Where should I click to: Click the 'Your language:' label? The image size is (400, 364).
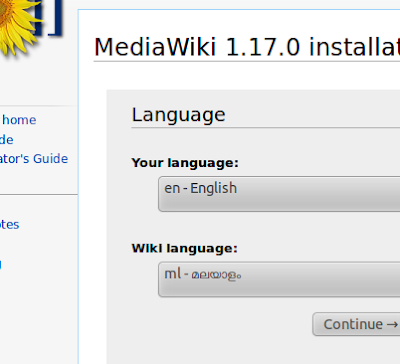pyautogui.click(x=185, y=163)
